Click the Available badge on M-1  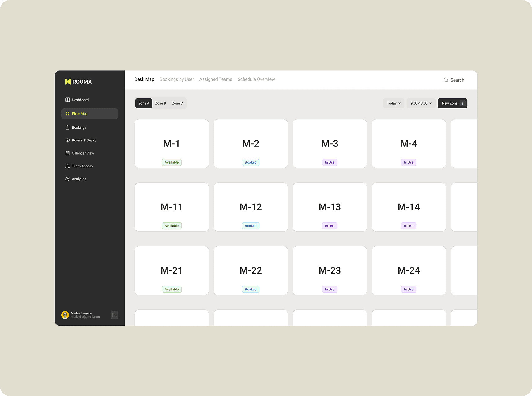tap(172, 162)
